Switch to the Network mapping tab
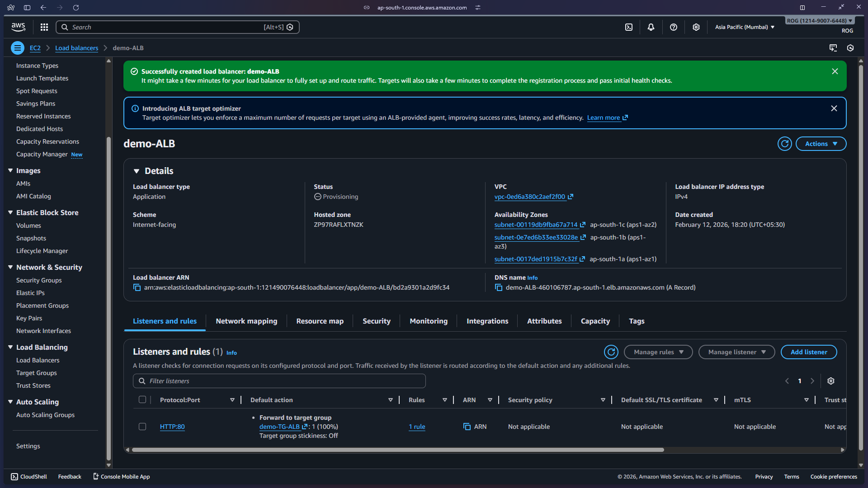868x488 pixels. click(246, 321)
